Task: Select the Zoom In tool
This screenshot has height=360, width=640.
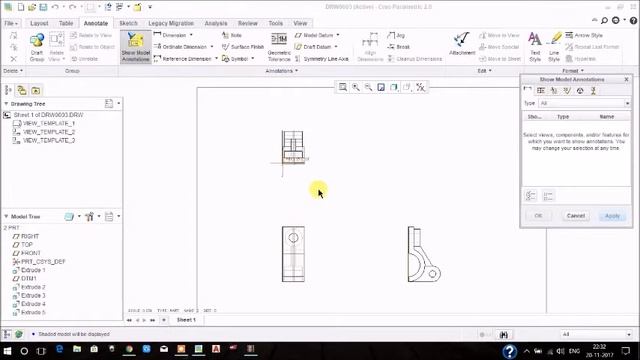Action: click(356, 87)
